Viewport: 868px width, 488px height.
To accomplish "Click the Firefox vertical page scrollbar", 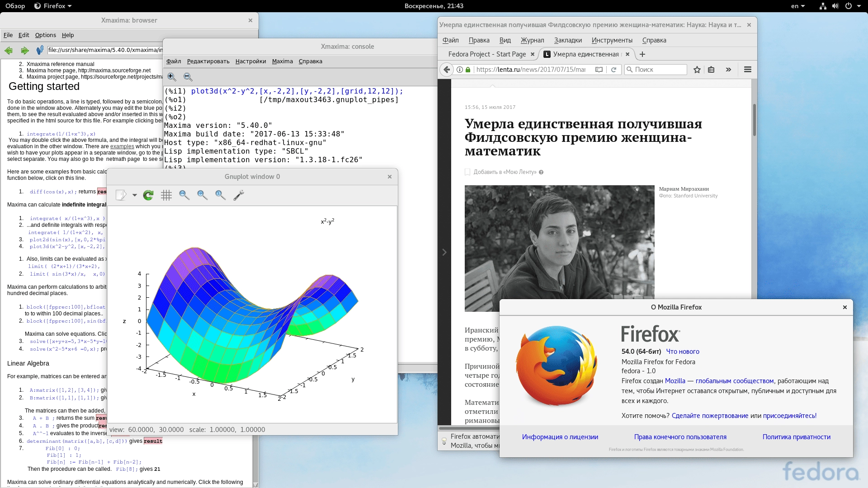I will point(754,120).
